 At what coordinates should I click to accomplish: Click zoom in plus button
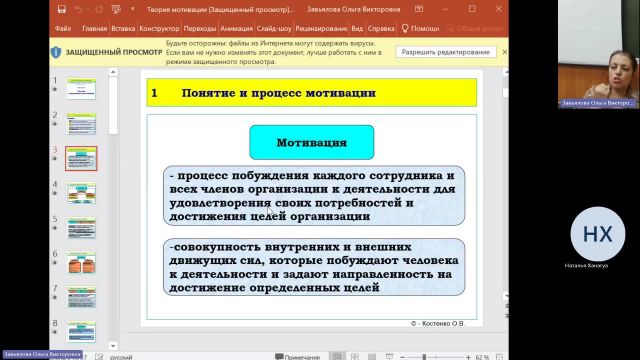468,357
